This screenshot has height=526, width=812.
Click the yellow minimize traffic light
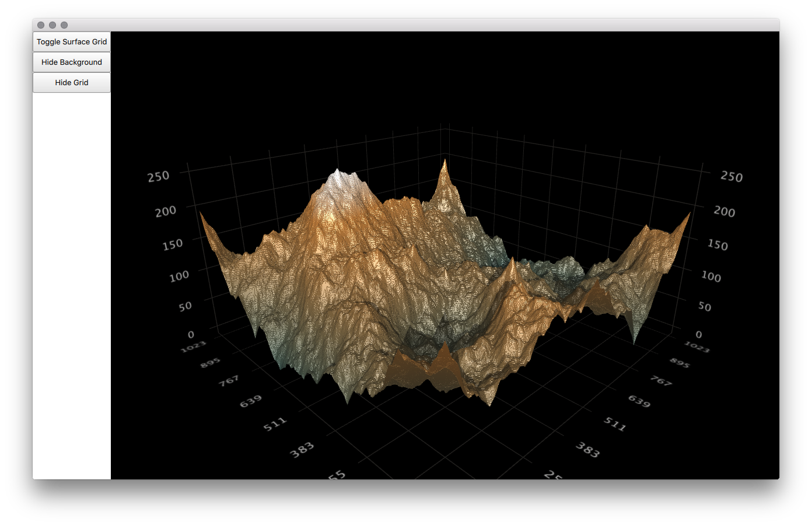(x=52, y=24)
